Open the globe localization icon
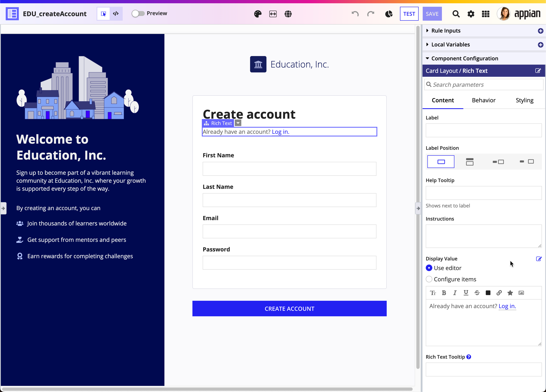The width and height of the screenshot is (546, 392). (288, 14)
